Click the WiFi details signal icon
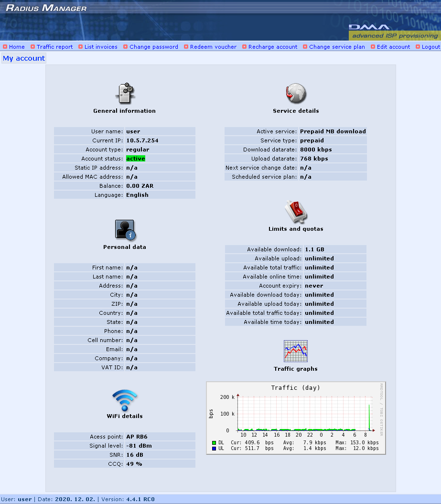The image size is (441, 504). (x=125, y=400)
